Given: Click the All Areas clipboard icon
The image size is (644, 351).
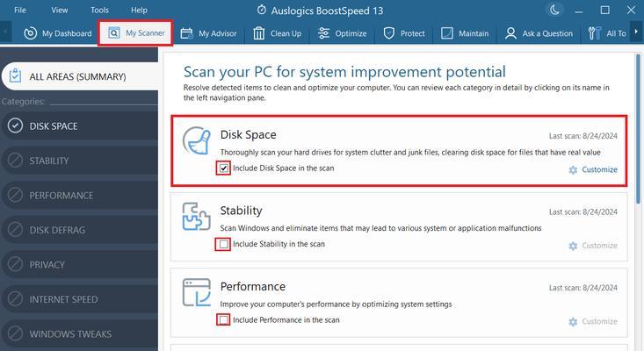Looking at the screenshot, I should coord(15,75).
